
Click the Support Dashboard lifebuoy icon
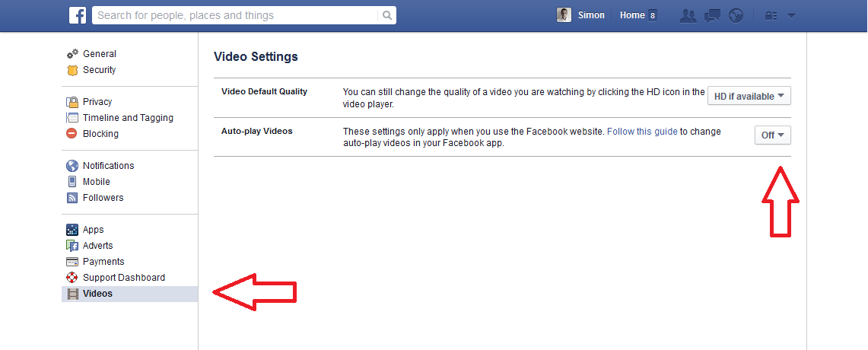(x=72, y=278)
